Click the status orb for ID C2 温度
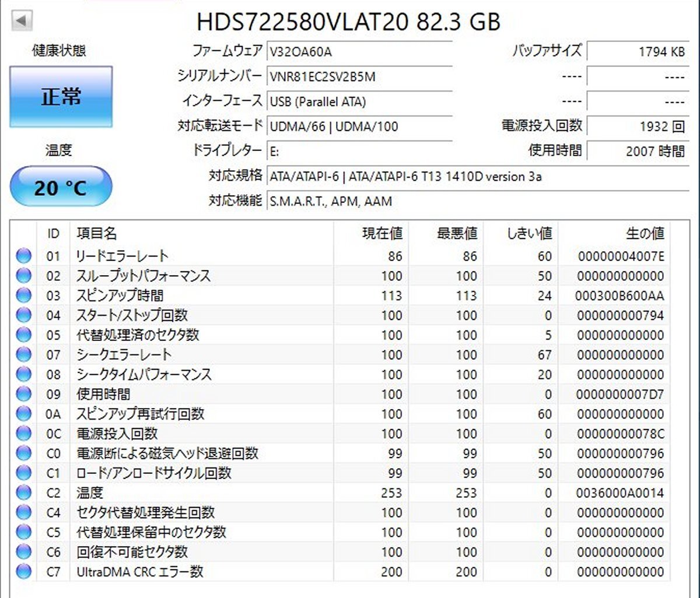700x598 pixels. 23,493
